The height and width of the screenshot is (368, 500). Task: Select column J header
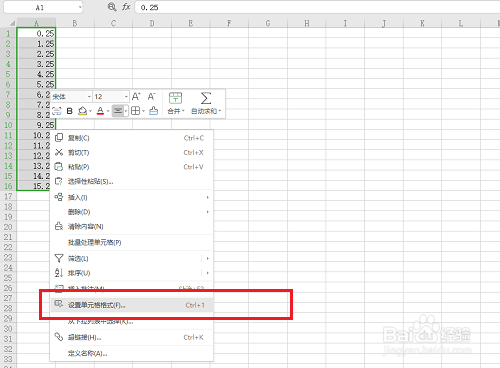(384, 23)
